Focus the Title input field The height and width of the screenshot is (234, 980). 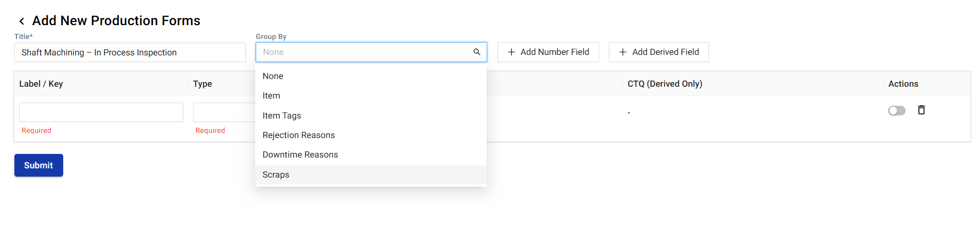click(x=130, y=52)
